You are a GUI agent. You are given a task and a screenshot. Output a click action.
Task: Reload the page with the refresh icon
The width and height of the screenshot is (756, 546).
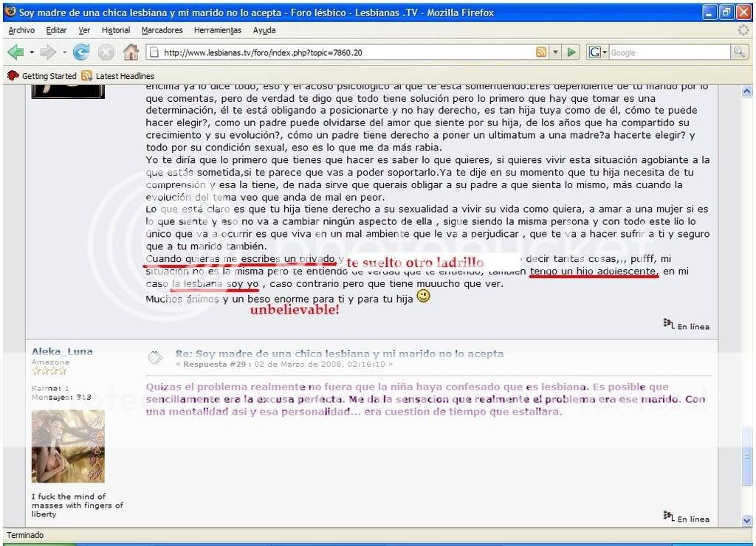(x=81, y=52)
